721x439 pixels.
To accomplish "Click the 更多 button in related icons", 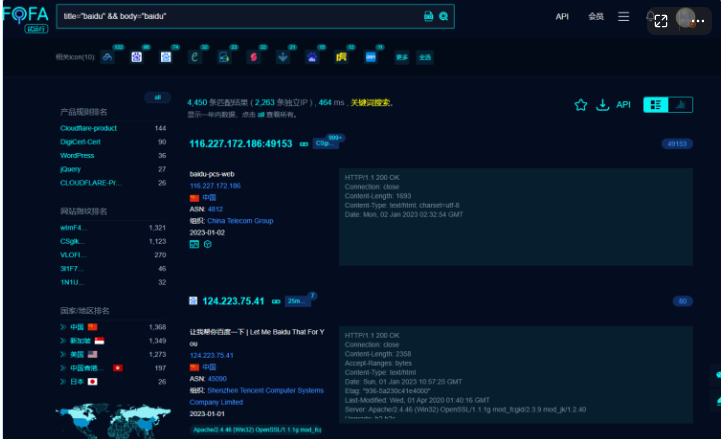I will click(402, 57).
